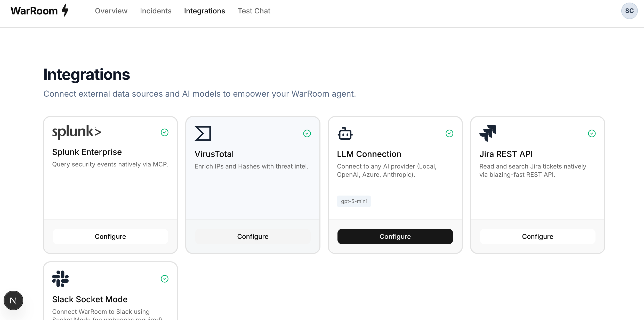The width and height of the screenshot is (644, 320).
Task: Click the LLM Connection robot icon
Action: coord(345,133)
